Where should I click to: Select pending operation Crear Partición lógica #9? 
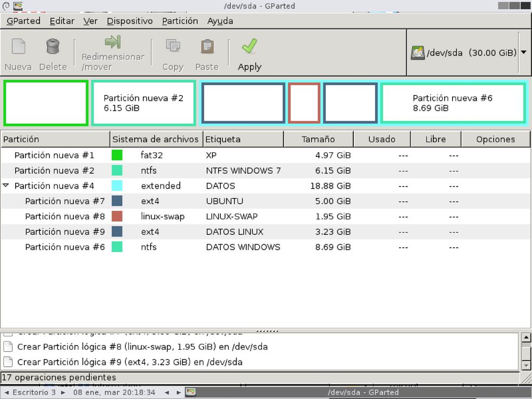[130, 362]
